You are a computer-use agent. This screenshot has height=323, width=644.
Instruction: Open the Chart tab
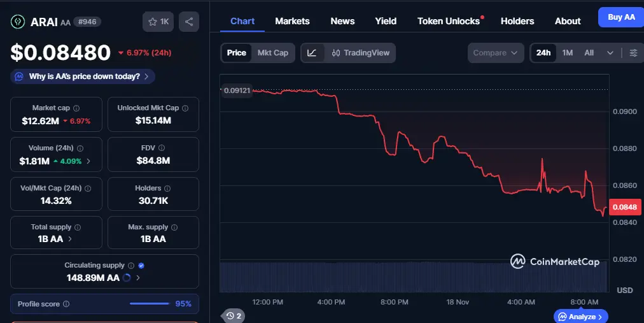(242, 22)
